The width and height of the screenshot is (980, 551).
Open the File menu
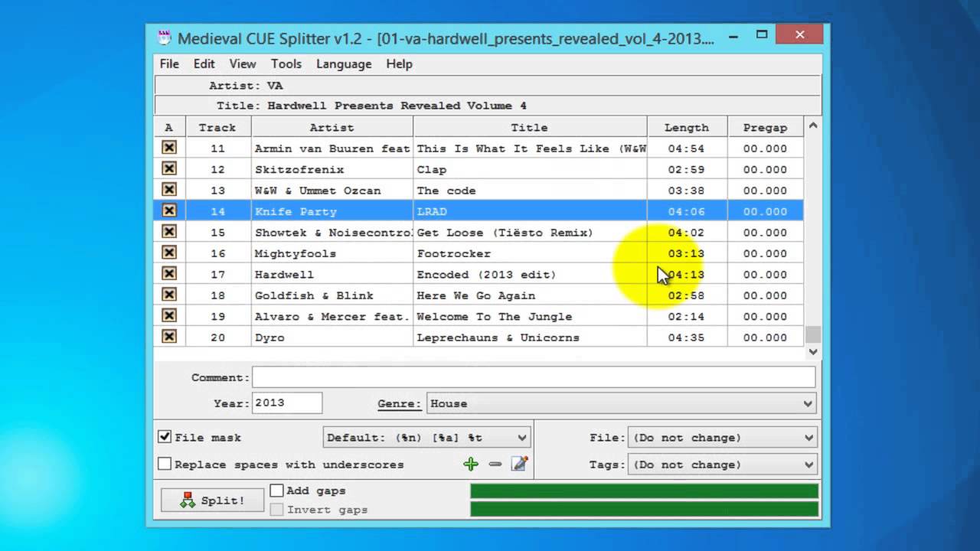(x=169, y=64)
